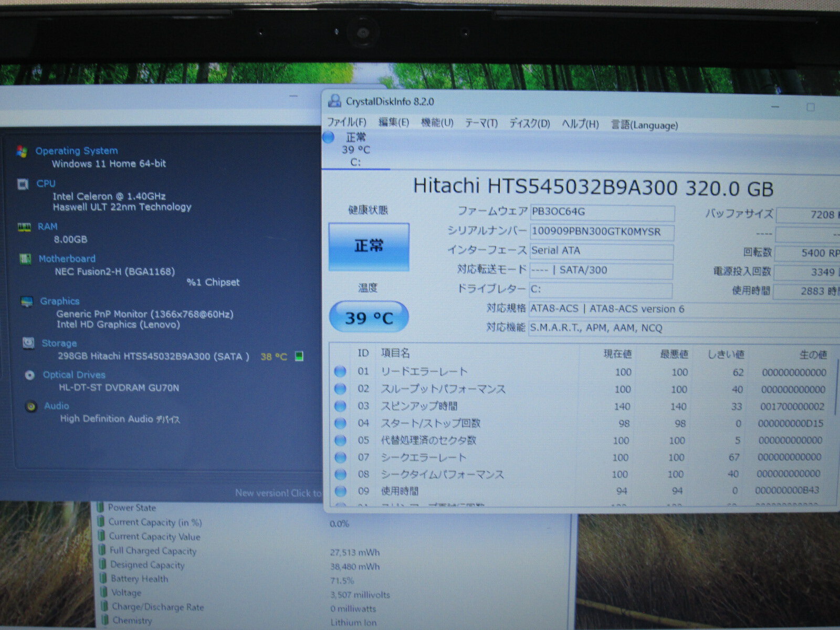
Task: Click the 項目名 column header
Action: click(x=395, y=353)
